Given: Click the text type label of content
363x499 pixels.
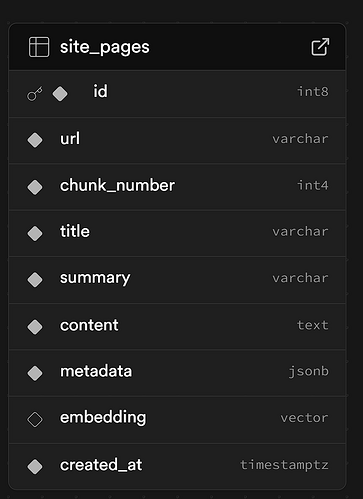Looking at the screenshot, I should pos(313,325).
